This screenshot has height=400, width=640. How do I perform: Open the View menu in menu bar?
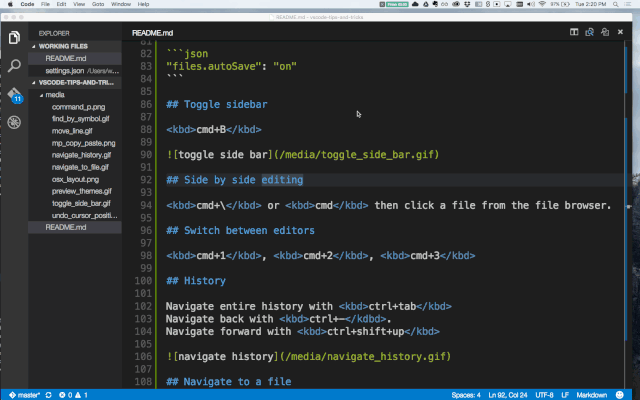[x=79, y=5]
